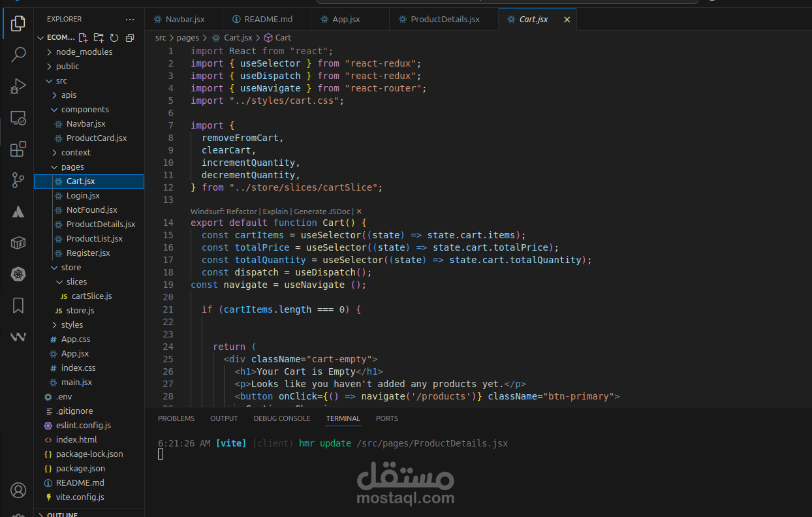Open the Explorer more actions ellipsis

(130, 20)
